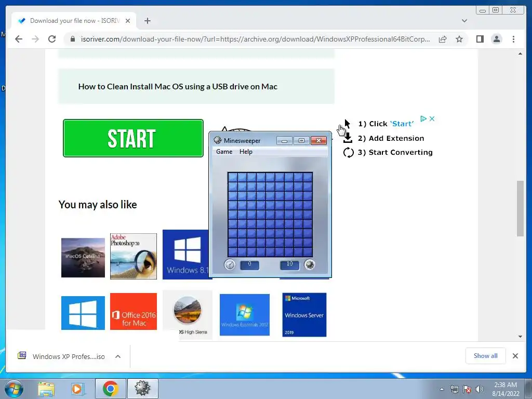This screenshot has width=532, height=399.
Task: Open the Chrome profile avatar
Action: point(496,39)
